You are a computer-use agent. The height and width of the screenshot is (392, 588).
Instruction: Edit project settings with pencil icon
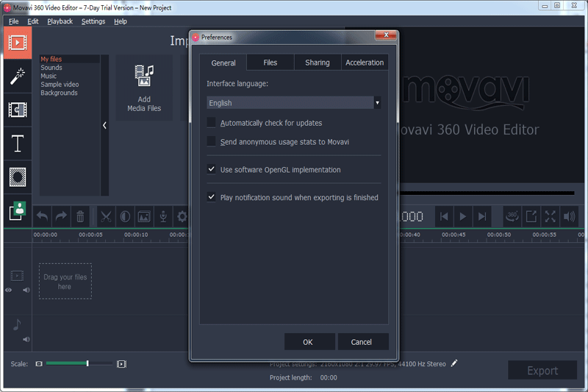454,363
